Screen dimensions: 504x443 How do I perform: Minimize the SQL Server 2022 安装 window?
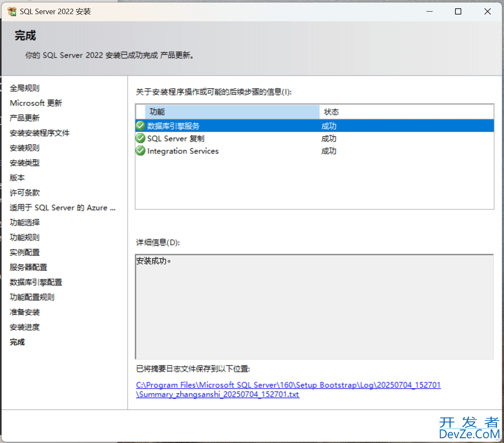pos(430,11)
